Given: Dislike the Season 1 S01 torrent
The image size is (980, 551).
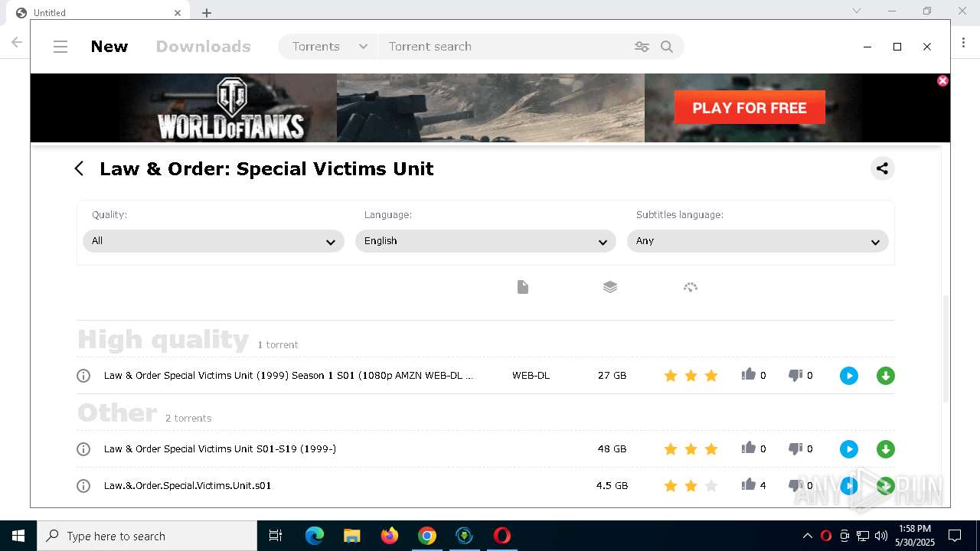Looking at the screenshot, I should pyautogui.click(x=795, y=375).
